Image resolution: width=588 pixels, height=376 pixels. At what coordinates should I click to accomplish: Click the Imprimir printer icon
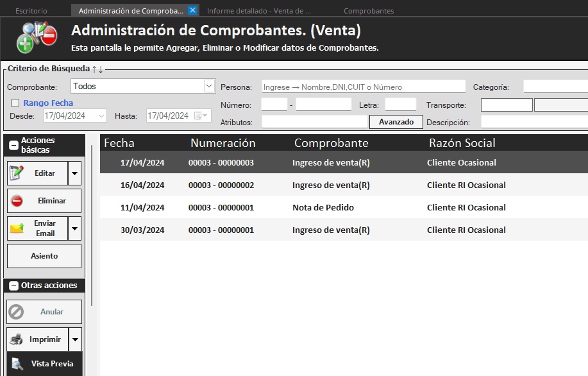point(17,339)
